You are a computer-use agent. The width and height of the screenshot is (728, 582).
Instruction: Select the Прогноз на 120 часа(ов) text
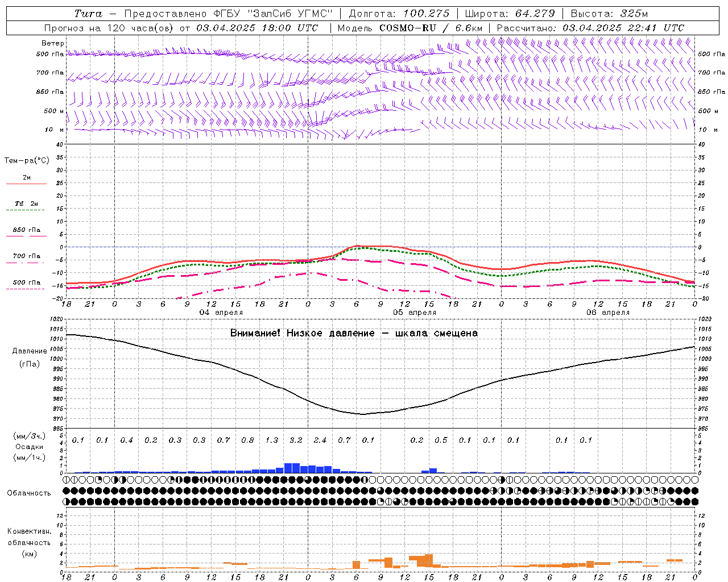(110, 28)
